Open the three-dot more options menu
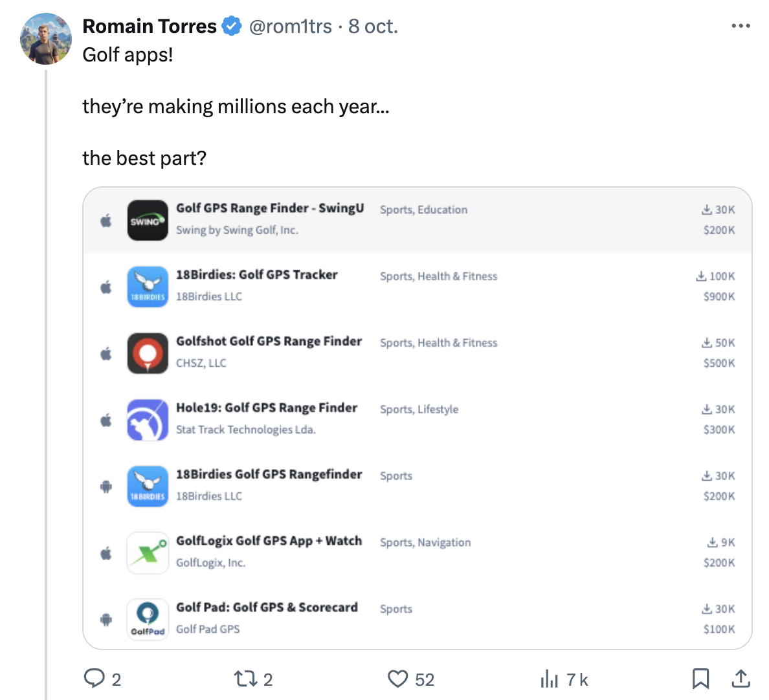 pyautogui.click(x=741, y=26)
